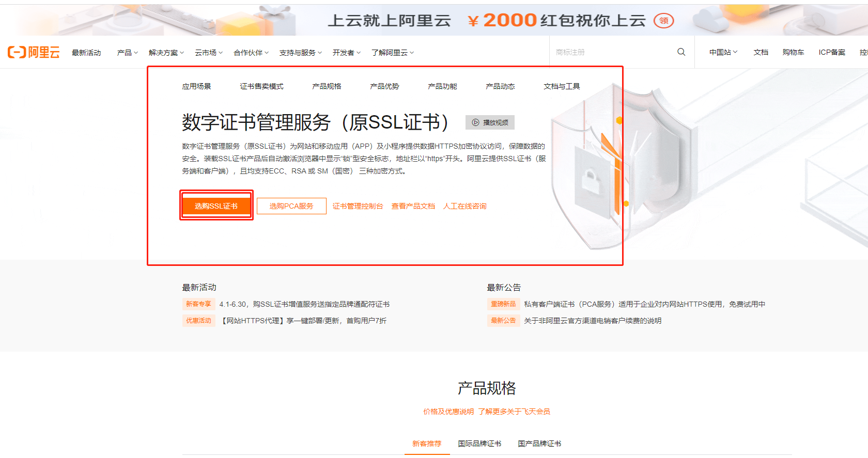This screenshot has width=868, height=458.
Task: Click the search magnifier icon
Action: tap(681, 52)
